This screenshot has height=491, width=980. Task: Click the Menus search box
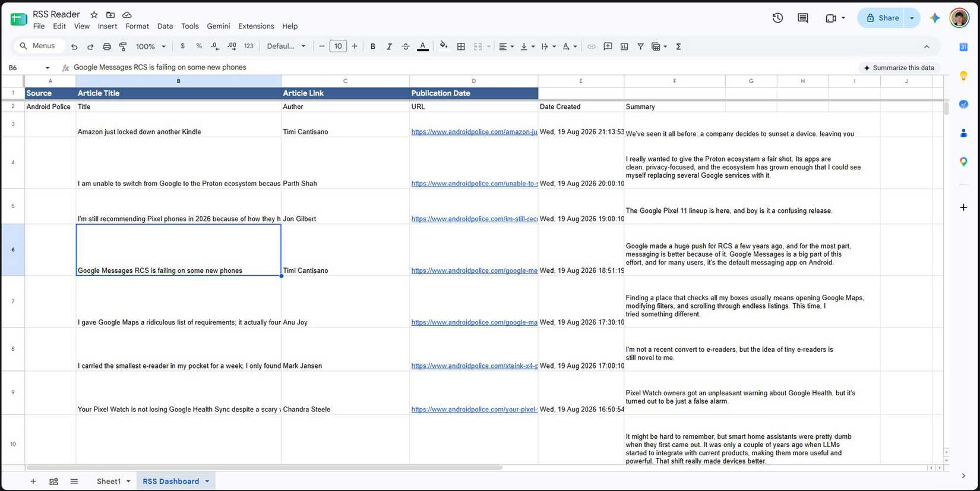point(38,46)
